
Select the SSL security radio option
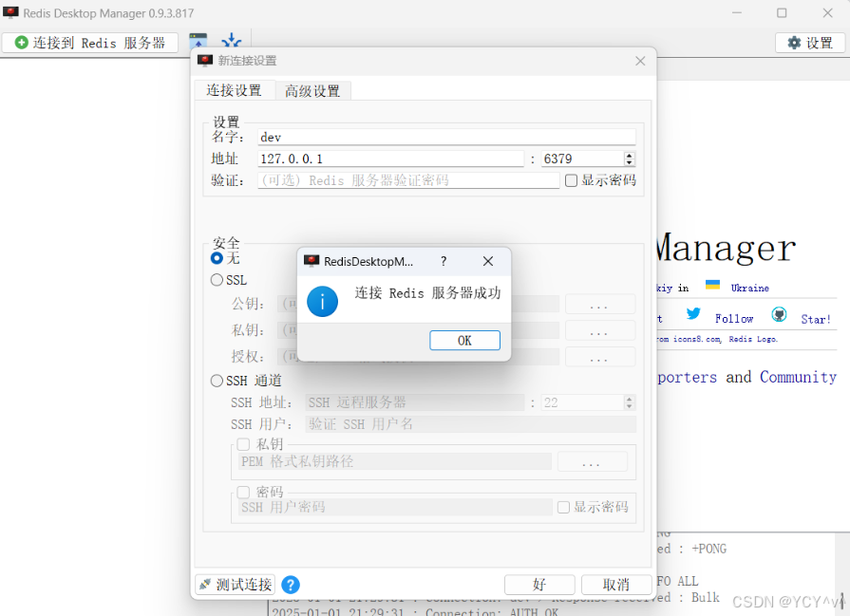pos(217,280)
